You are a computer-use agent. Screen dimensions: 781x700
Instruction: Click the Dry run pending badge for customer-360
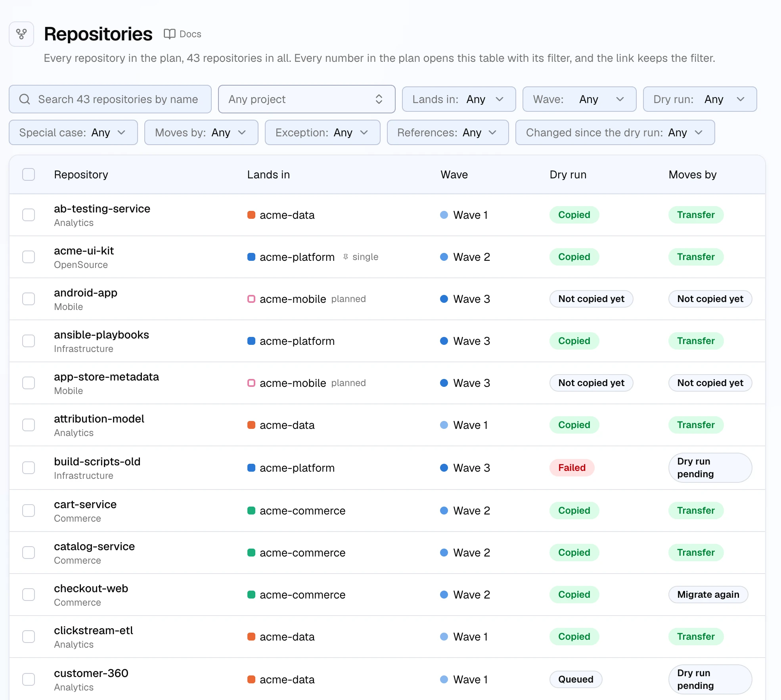pos(710,679)
